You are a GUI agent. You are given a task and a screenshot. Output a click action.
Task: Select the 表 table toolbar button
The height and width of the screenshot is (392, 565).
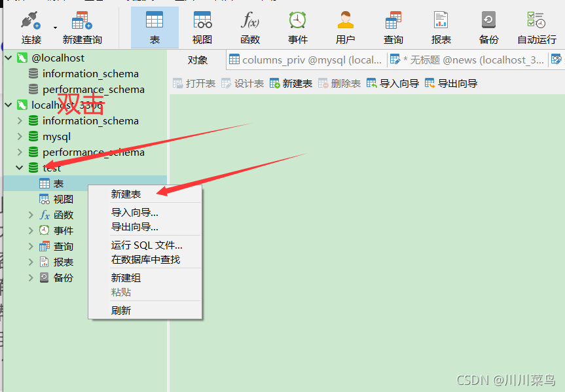[155, 27]
